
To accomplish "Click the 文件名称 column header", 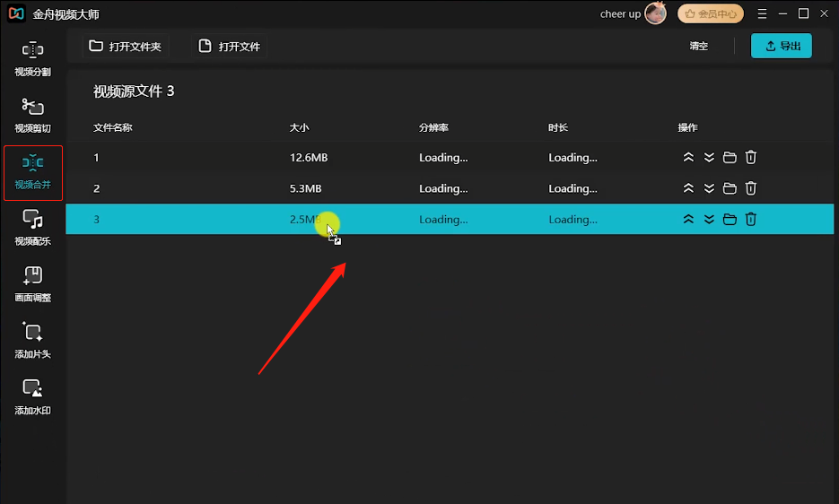I will tap(112, 128).
